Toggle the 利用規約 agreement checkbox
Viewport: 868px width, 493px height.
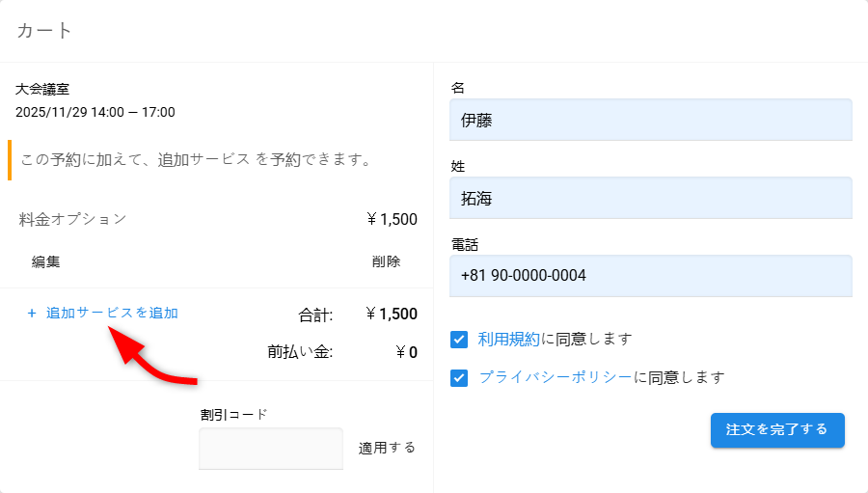[x=459, y=340]
